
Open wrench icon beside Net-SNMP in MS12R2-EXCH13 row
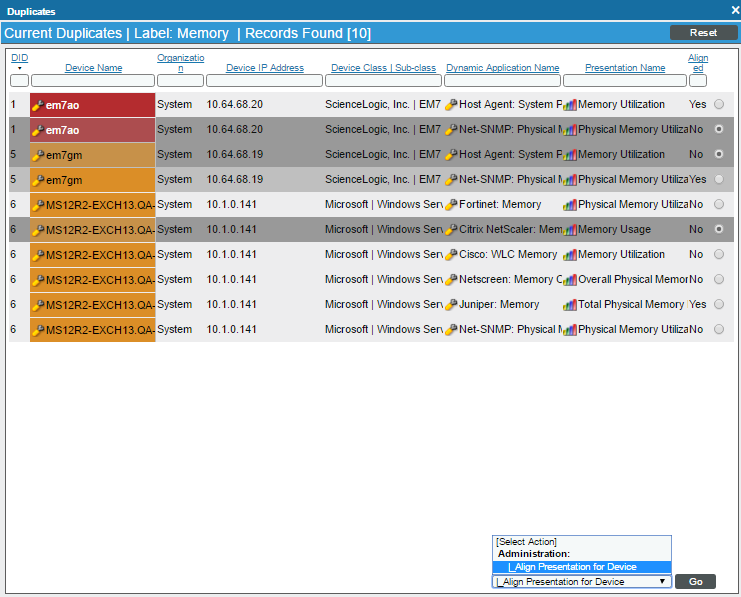tap(451, 329)
